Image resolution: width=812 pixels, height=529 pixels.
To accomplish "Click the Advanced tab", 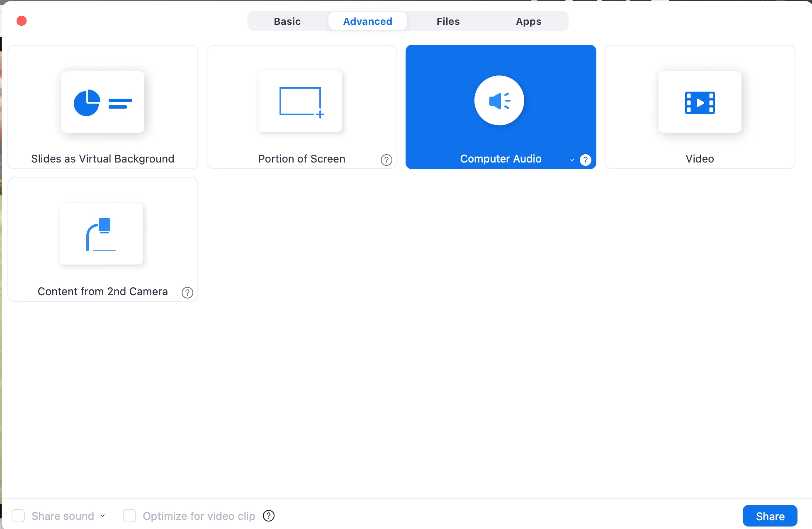I will [x=367, y=21].
